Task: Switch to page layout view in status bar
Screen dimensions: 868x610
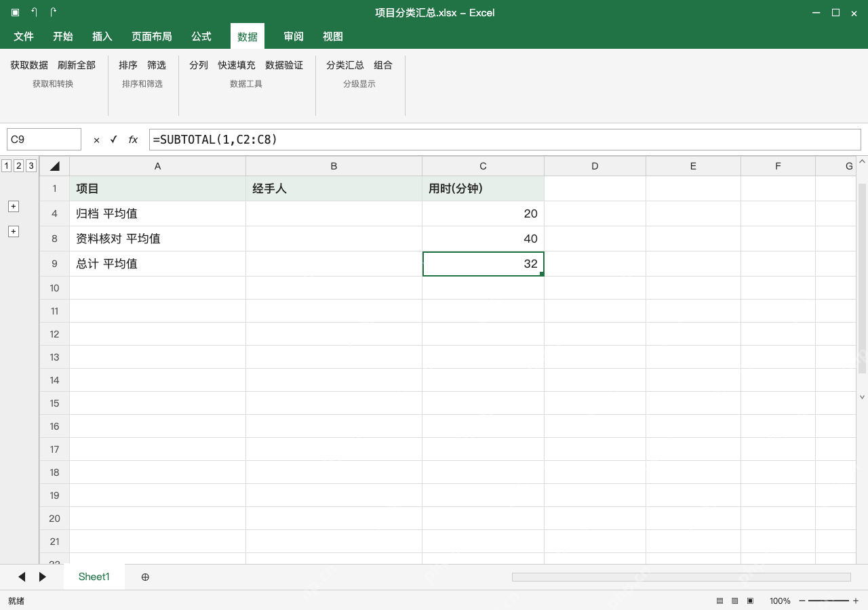Action: tap(734, 601)
